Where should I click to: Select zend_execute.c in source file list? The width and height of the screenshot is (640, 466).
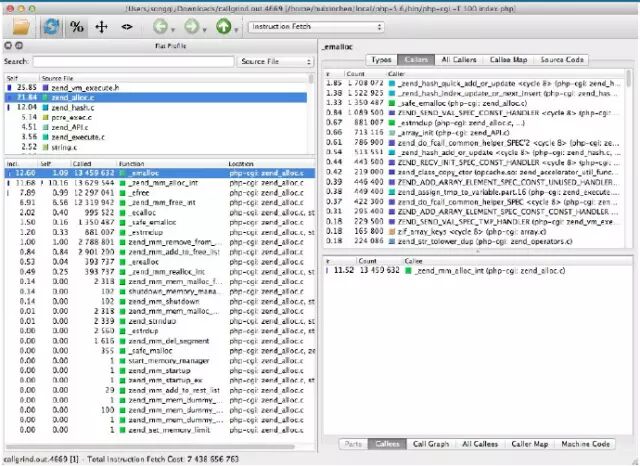(x=156, y=137)
